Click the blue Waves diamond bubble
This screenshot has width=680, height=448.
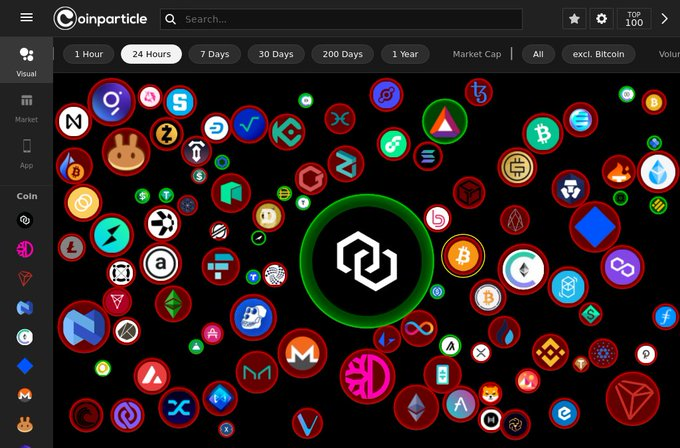pos(595,227)
